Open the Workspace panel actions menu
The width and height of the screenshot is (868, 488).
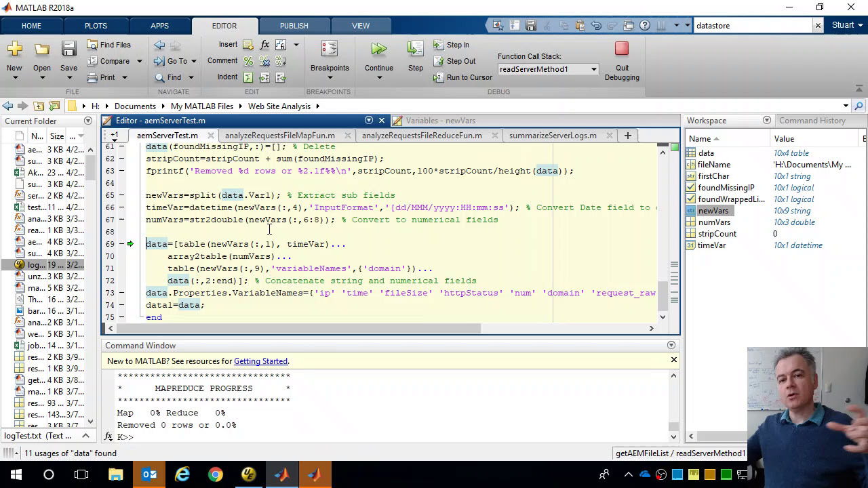click(x=767, y=121)
